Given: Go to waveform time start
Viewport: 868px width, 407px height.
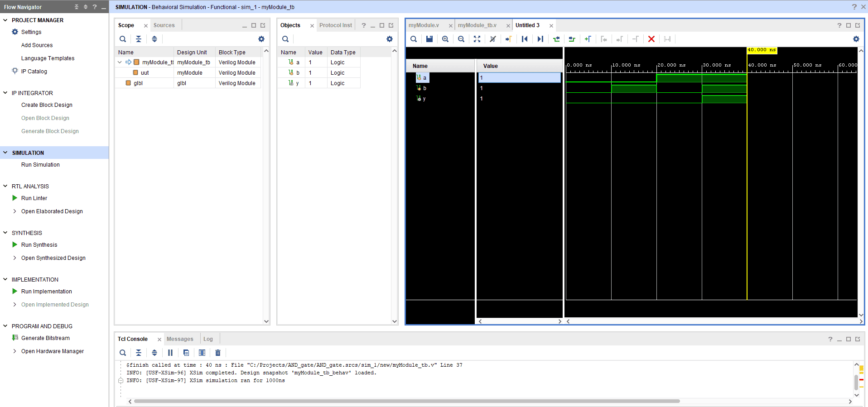Looking at the screenshot, I should (524, 39).
